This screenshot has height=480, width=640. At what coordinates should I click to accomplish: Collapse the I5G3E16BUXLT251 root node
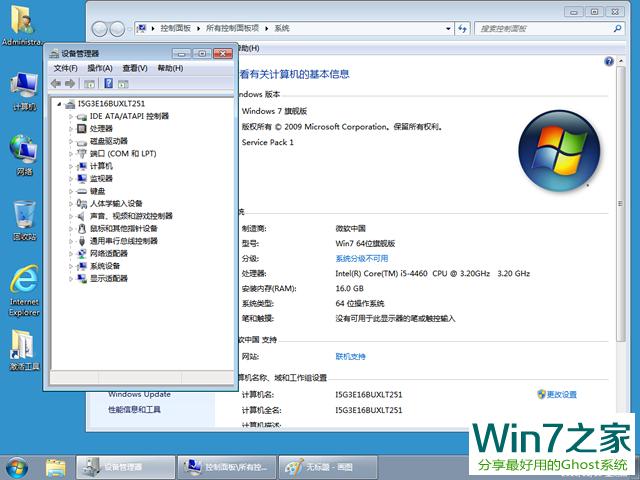(59, 104)
